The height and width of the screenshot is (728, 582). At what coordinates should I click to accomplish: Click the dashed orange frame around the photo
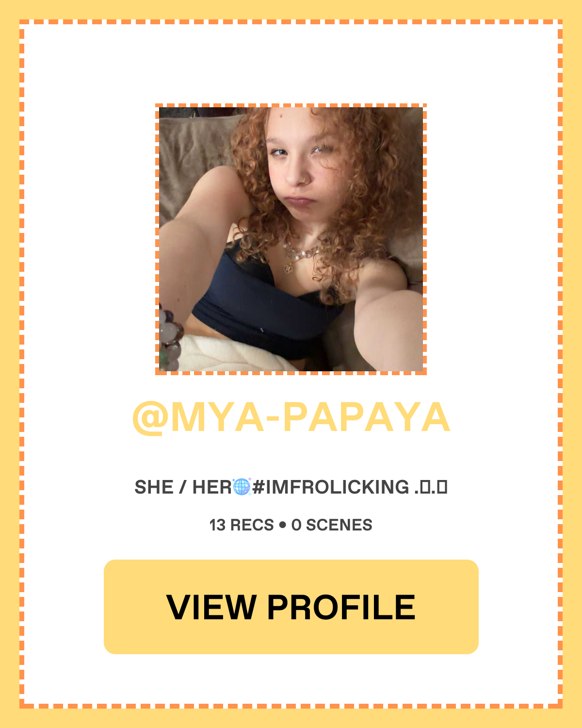pyautogui.click(x=291, y=105)
